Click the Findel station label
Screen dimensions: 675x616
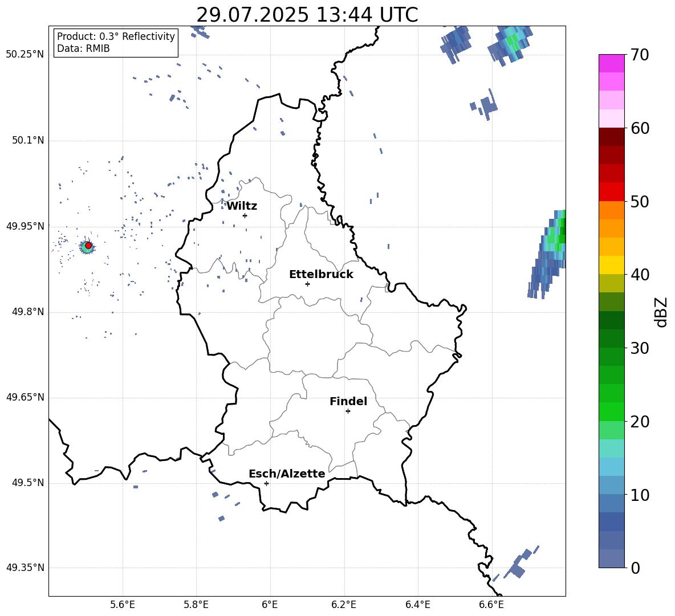(348, 401)
